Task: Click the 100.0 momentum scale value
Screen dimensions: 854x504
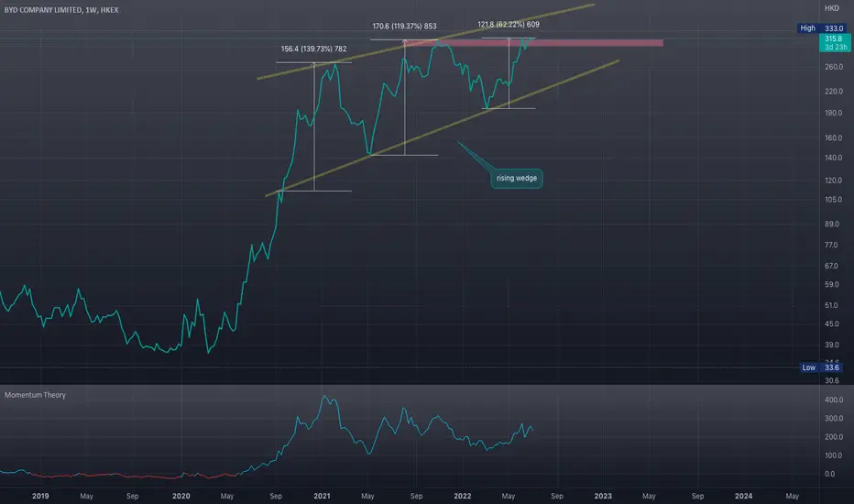Action: [x=833, y=455]
